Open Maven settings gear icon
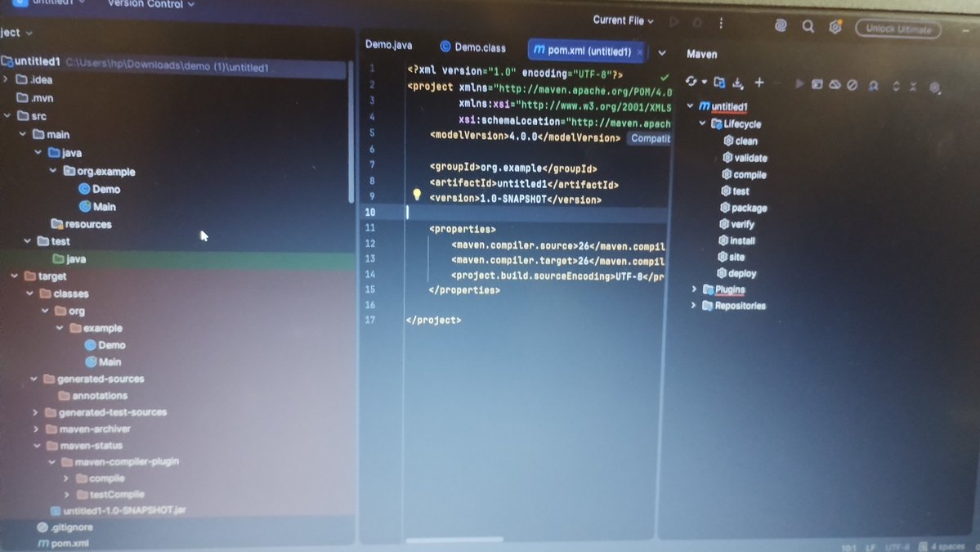The image size is (980, 552). [x=935, y=88]
